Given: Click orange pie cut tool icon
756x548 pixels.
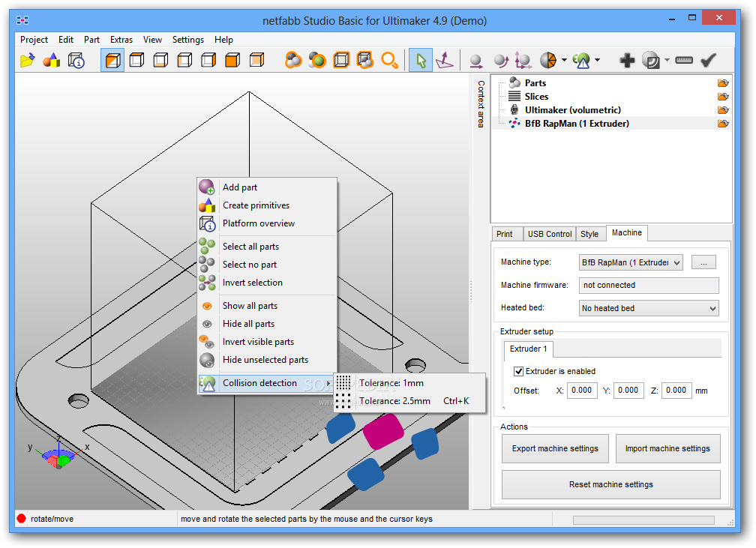Looking at the screenshot, I should [548, 60].
